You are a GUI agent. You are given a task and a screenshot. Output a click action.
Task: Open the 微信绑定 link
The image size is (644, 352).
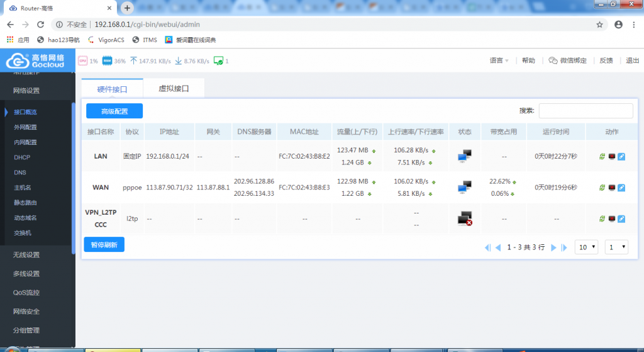pyautogui.click(x=568, y=60)
